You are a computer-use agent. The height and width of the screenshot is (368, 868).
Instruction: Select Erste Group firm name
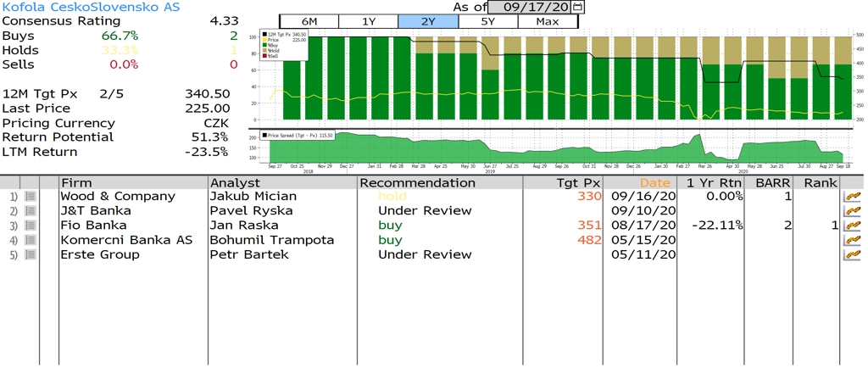tap(100, 254)
